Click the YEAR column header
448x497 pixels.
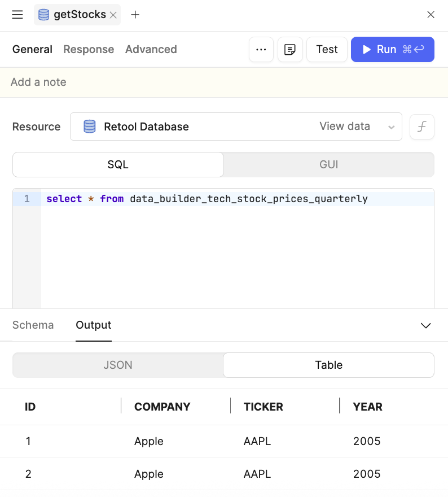(367, 407)
